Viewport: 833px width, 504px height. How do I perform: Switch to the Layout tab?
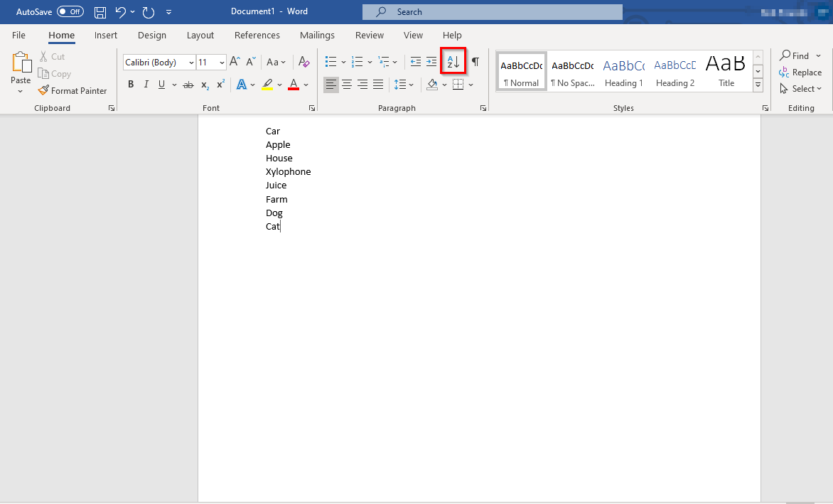[200, 35]
